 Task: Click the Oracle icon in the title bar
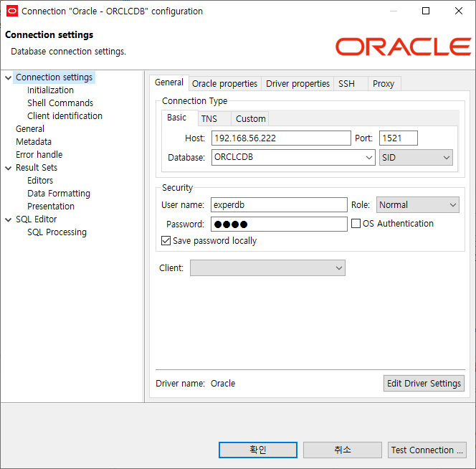12,11
